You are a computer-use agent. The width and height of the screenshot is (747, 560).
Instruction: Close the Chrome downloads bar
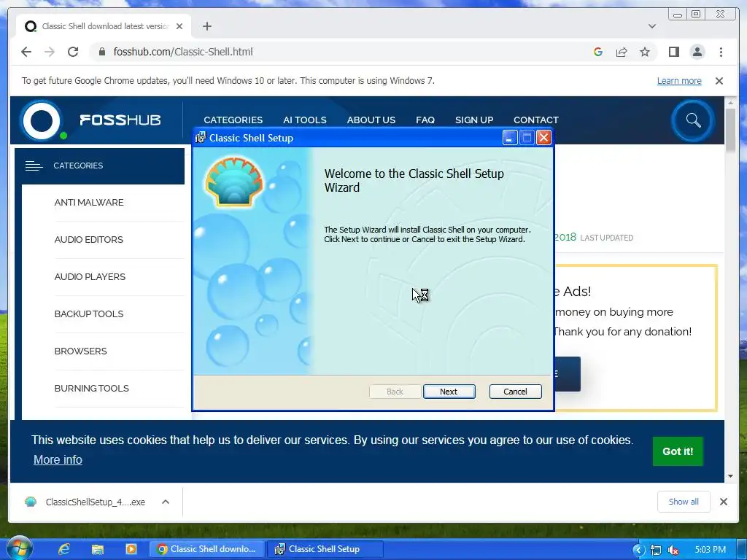tap(723, 502)
